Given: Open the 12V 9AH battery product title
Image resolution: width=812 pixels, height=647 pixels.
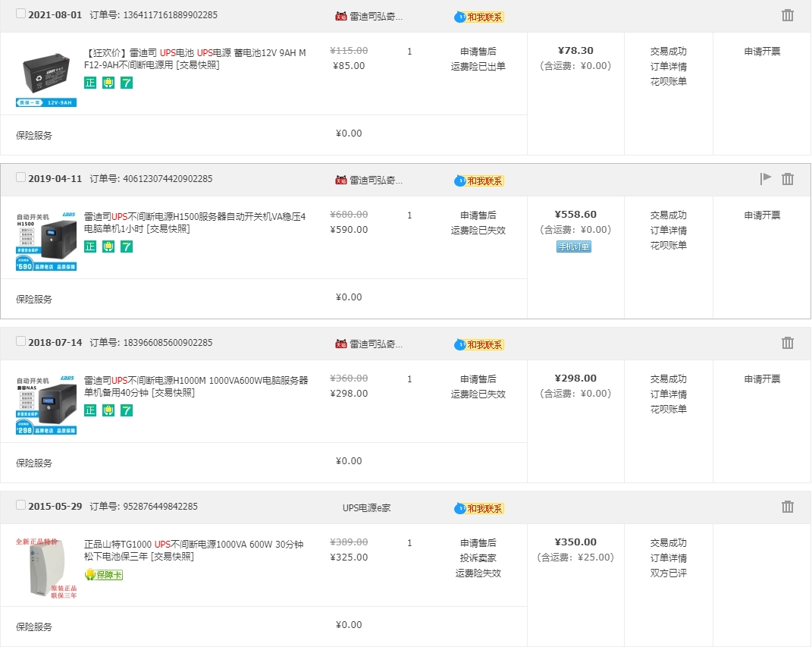Looking at the screenshot, I should tap(195, 58).
